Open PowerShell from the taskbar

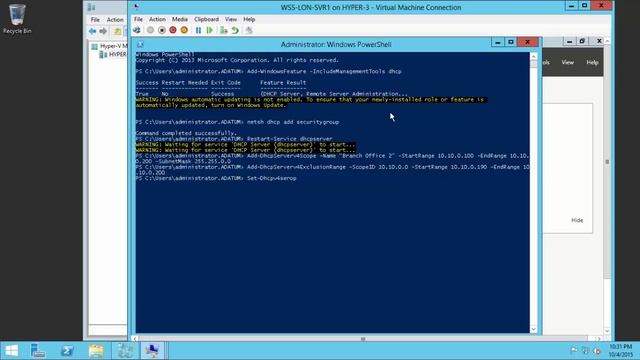(67, 351)
